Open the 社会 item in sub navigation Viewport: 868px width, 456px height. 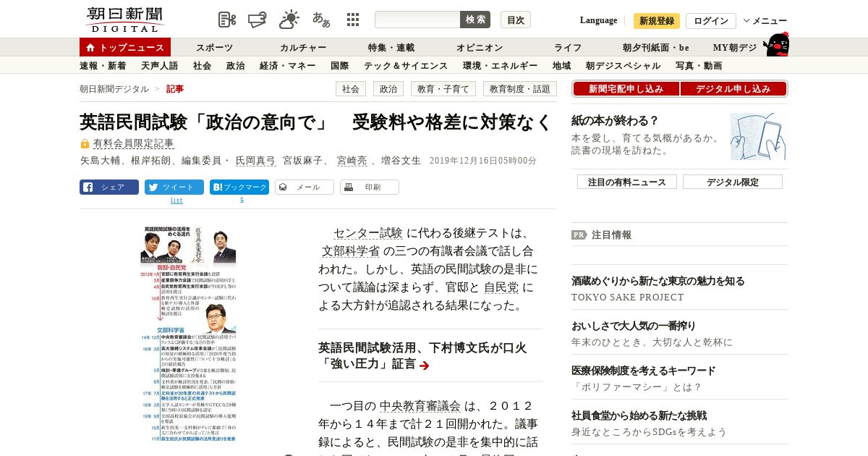point(203,66)
